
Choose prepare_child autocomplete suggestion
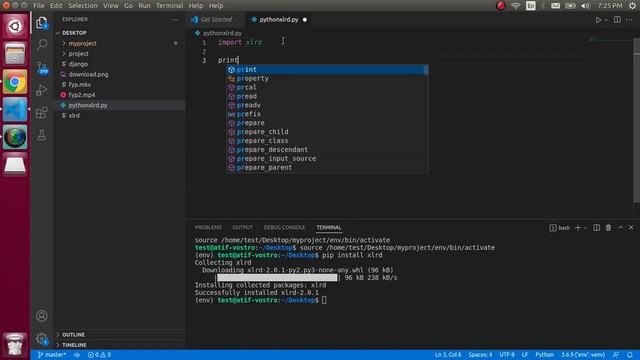pyautogui.click(x=327, y=132)
